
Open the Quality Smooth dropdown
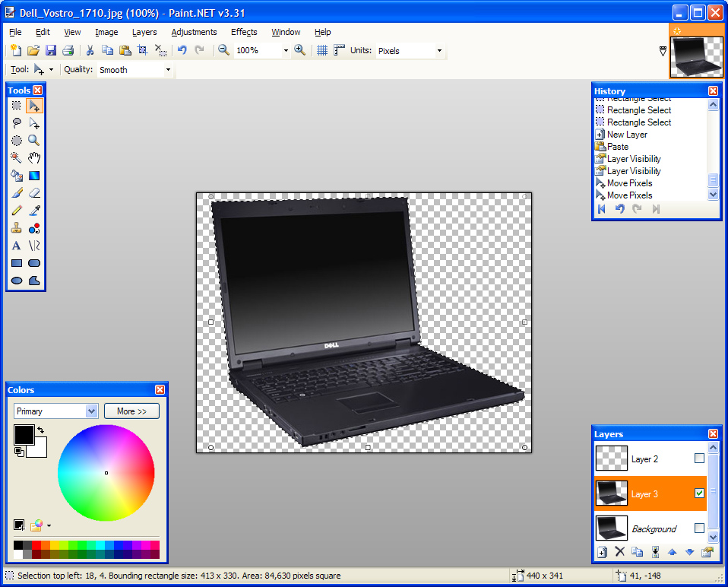click(x=168, y=70)
